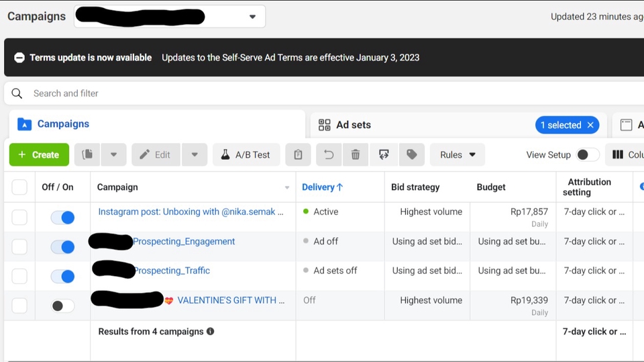This screenshot has height=362, width=644.
Task: Click the Duplicate campaign icon
Action: coord(87,154)
